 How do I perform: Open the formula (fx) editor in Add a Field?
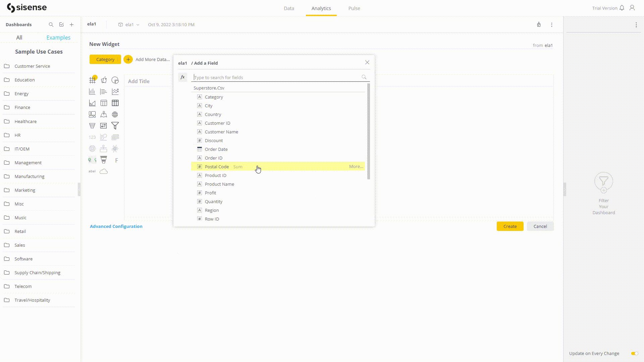tap(182, 77)
